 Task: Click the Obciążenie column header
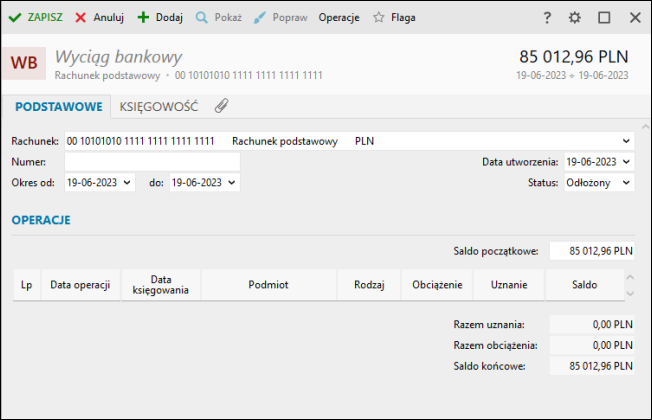point(437,285)
